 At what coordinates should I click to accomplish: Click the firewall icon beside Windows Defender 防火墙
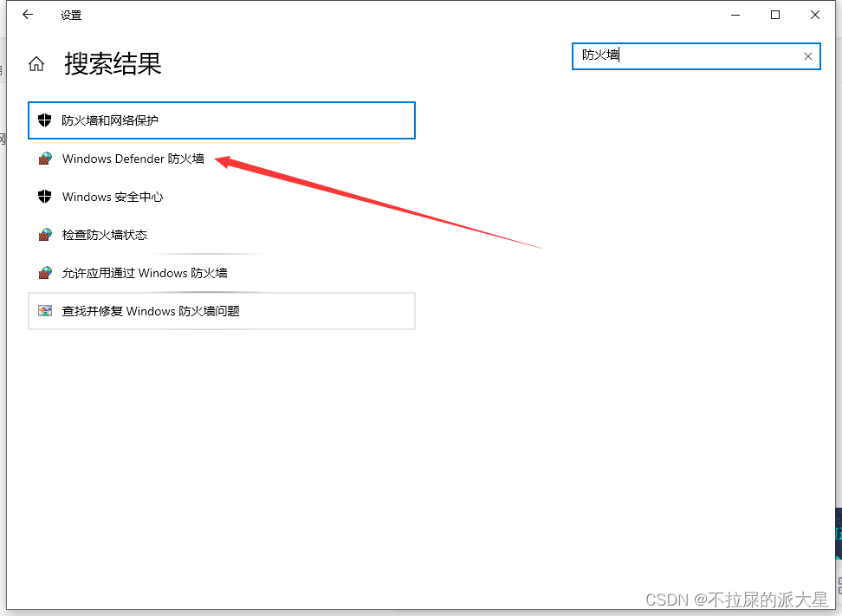point(45,159)
